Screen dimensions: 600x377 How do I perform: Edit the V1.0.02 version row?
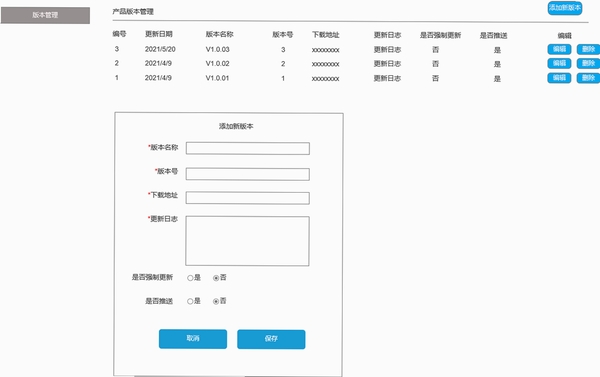click(559, 64)
